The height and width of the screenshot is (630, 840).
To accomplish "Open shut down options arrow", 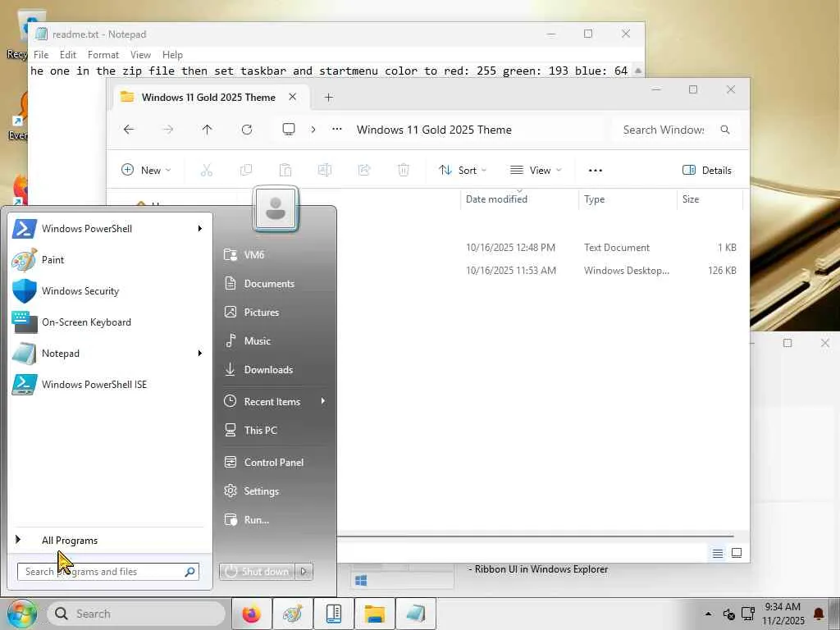I will point(304,572).
